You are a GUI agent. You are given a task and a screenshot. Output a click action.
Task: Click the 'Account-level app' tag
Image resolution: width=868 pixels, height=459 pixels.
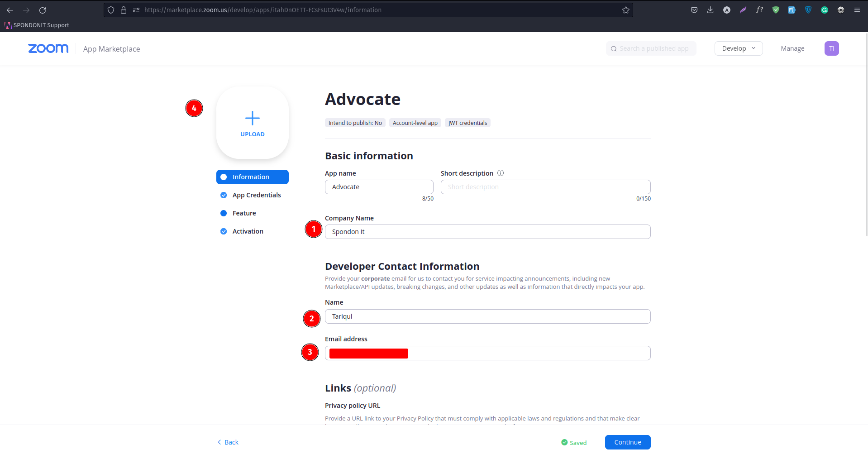click(x=415, y=123)
